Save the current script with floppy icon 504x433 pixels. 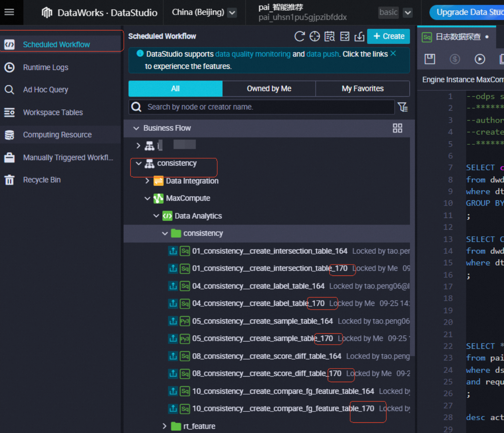pos(430,59)
